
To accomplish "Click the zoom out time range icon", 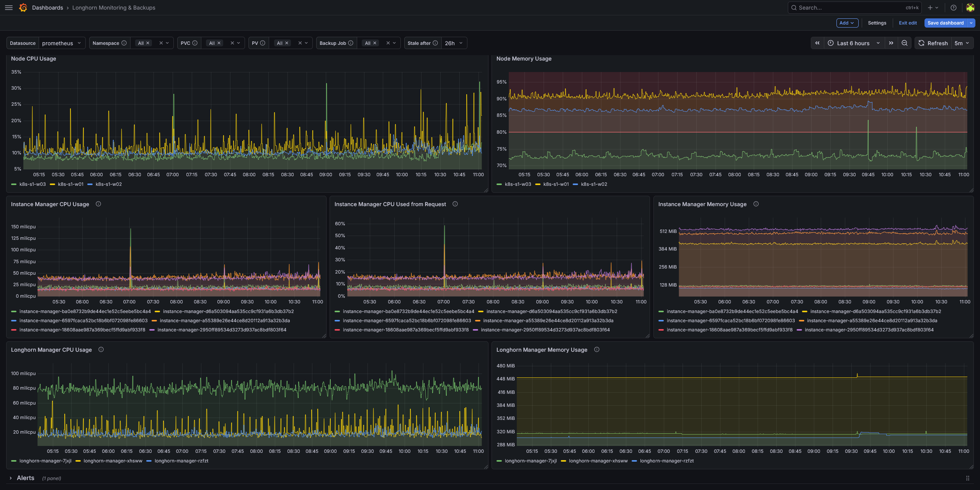I will pos(905,43).
